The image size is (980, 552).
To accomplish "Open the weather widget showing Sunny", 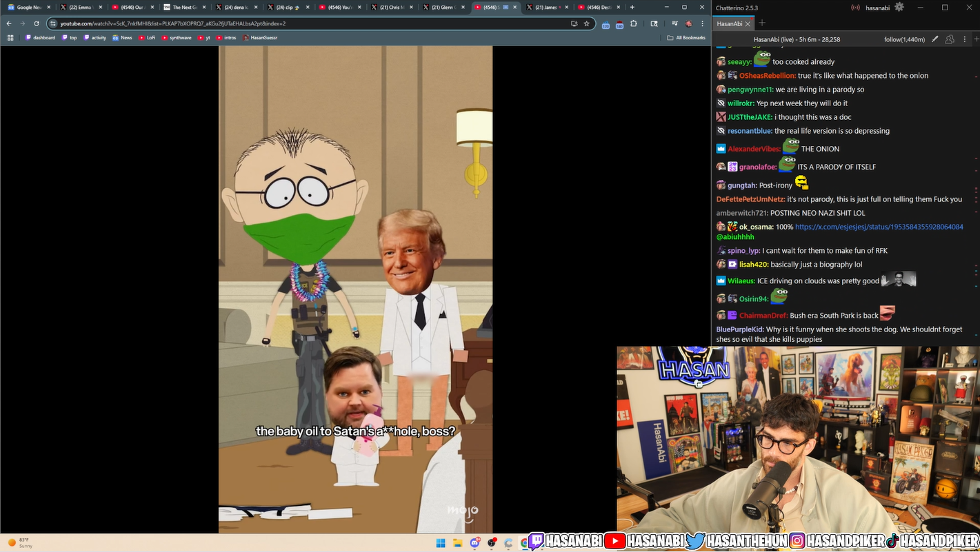I will (21, 542).
